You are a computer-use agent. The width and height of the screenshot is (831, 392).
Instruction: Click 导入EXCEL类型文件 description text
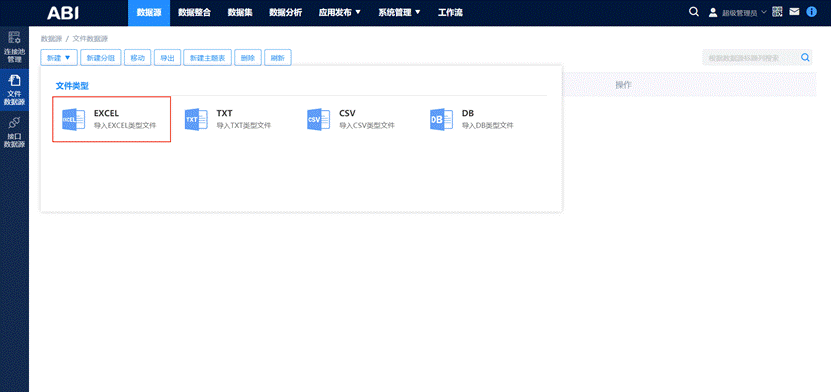click(x=125, y=126)
